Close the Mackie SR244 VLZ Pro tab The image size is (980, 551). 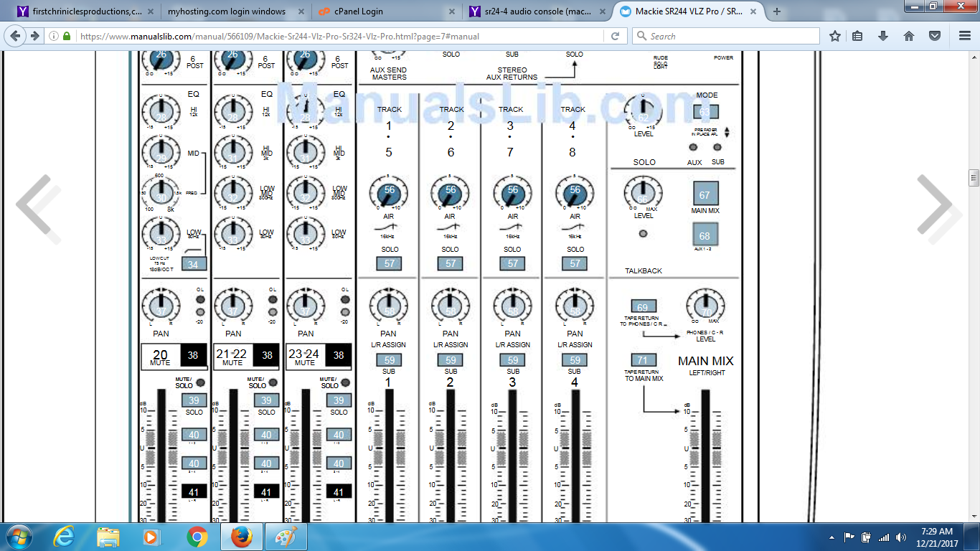pyautogui.click(x=752, y=11)
